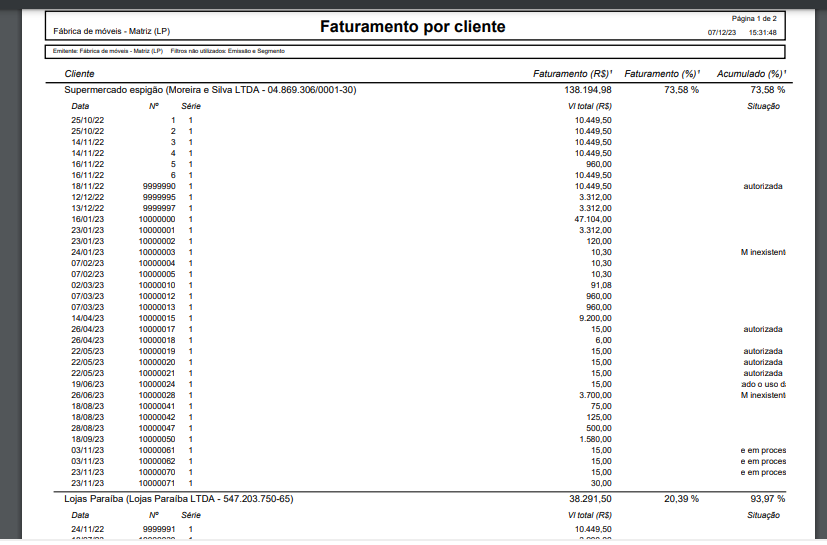Viewport: 827px width, 545px height.
Task: Click autorizada status for invoice 10000017
Action: click(x=763, y=330)
